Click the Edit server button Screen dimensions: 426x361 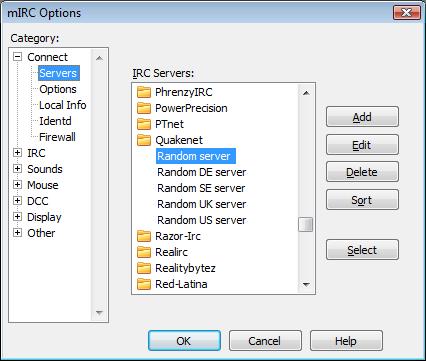362,145
